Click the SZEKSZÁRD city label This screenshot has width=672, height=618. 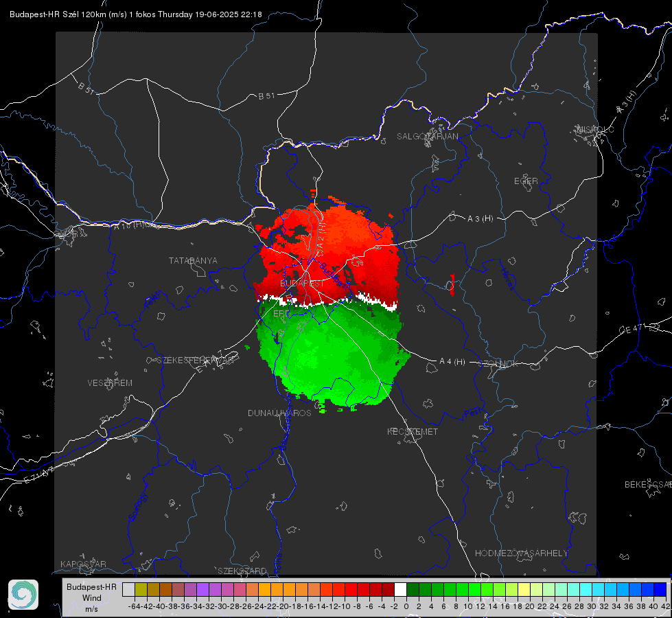click(242, 571)
